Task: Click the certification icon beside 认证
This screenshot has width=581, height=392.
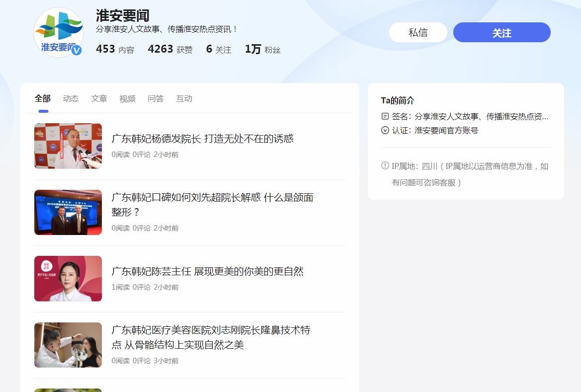Action: [385, 131]
